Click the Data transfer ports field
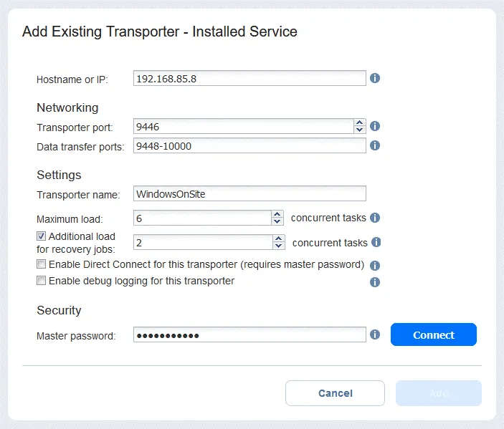This screenshot has width=504, height=429. pos(249,146)
